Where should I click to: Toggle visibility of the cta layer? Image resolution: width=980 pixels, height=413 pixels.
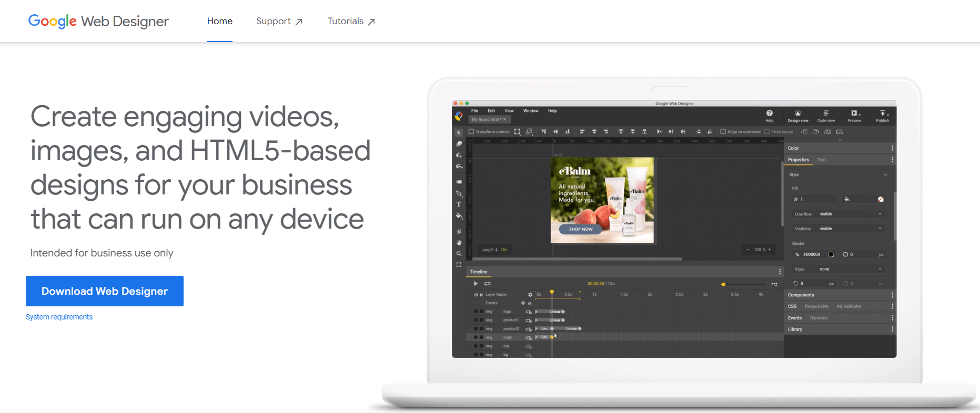(476, 346)
